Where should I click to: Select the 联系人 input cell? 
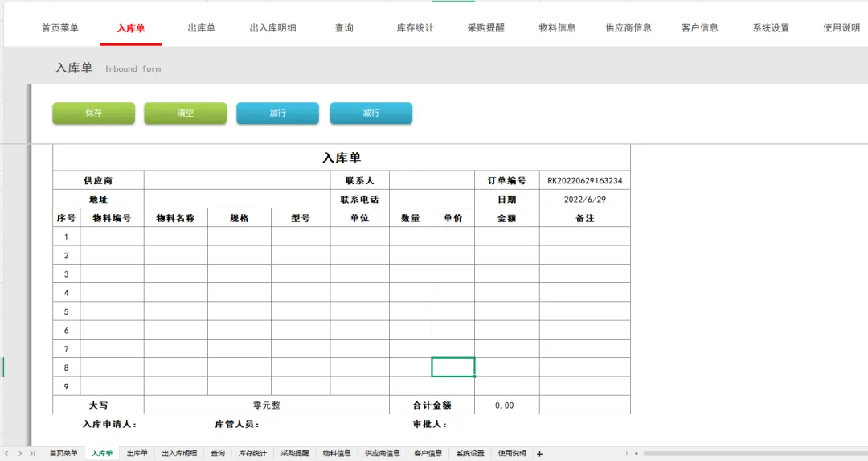432,181
